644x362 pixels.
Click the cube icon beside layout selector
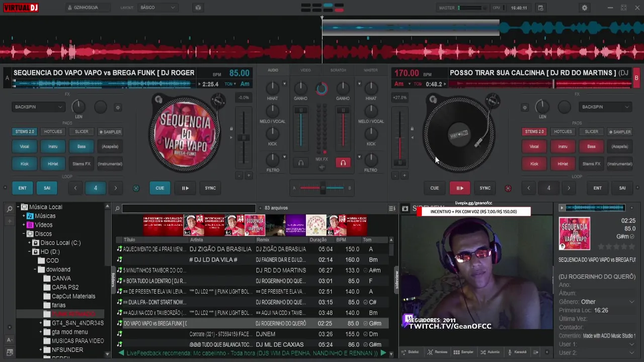tap(198, 8)
